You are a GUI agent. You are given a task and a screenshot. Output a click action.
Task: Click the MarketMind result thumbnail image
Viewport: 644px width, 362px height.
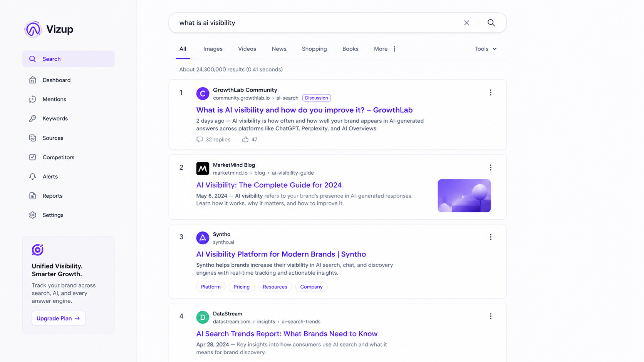point(464,195)
